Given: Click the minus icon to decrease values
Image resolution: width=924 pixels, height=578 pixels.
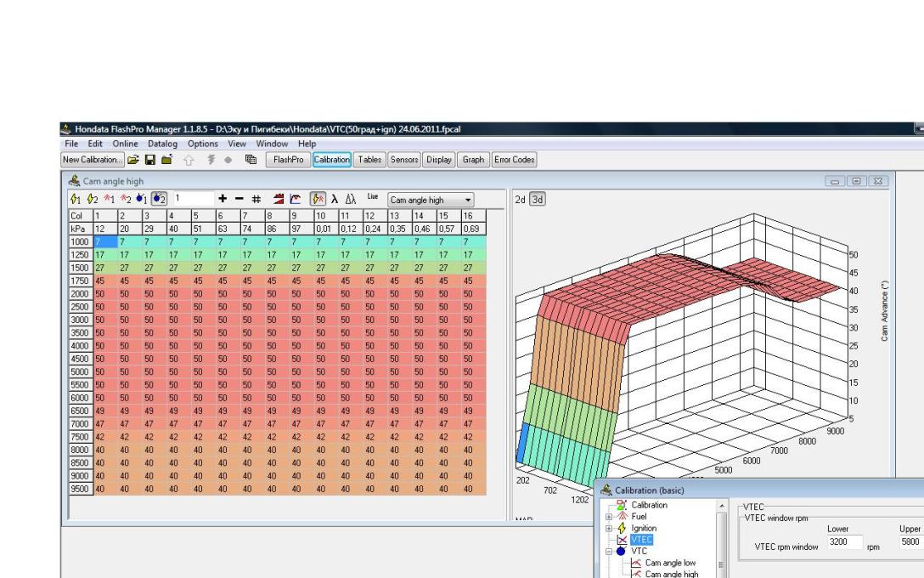Looking at the screenshot, I should click(239, 199).
